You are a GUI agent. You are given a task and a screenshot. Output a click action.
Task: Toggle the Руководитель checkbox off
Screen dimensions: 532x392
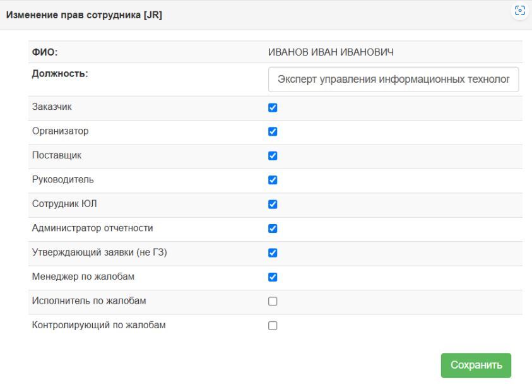click(x=273, y=180)
